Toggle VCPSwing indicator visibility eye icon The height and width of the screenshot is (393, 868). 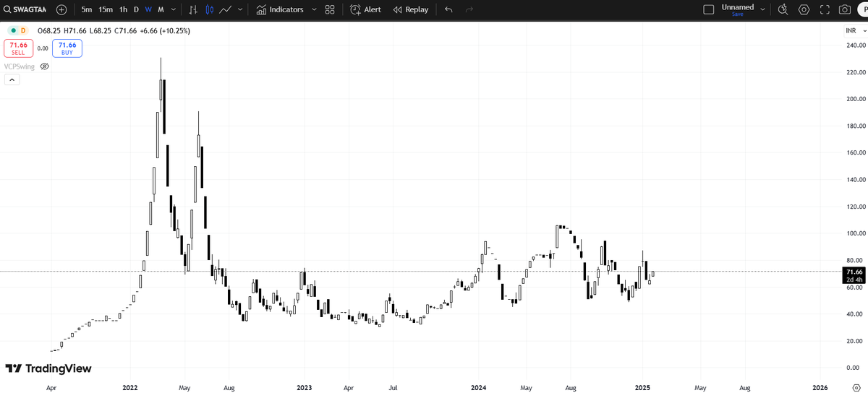click(44, 66)
